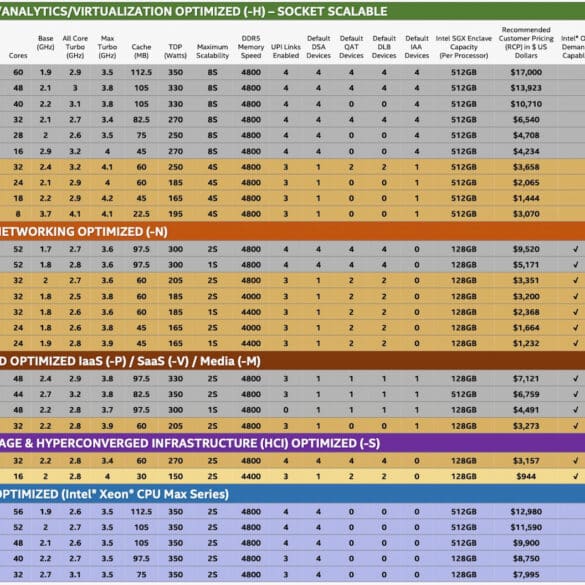Select the IaaS (-P) / SaaS (-V) / Media (-M) banner

[292, 361]
